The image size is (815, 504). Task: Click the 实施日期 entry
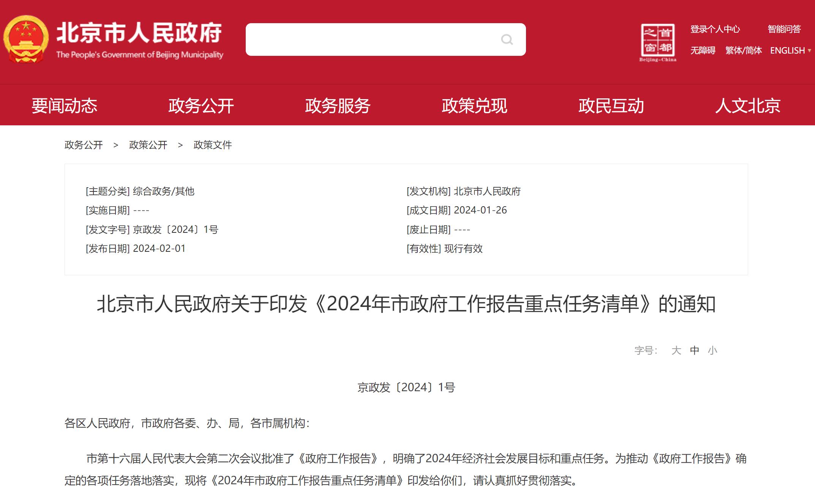(x=117, y=210)
